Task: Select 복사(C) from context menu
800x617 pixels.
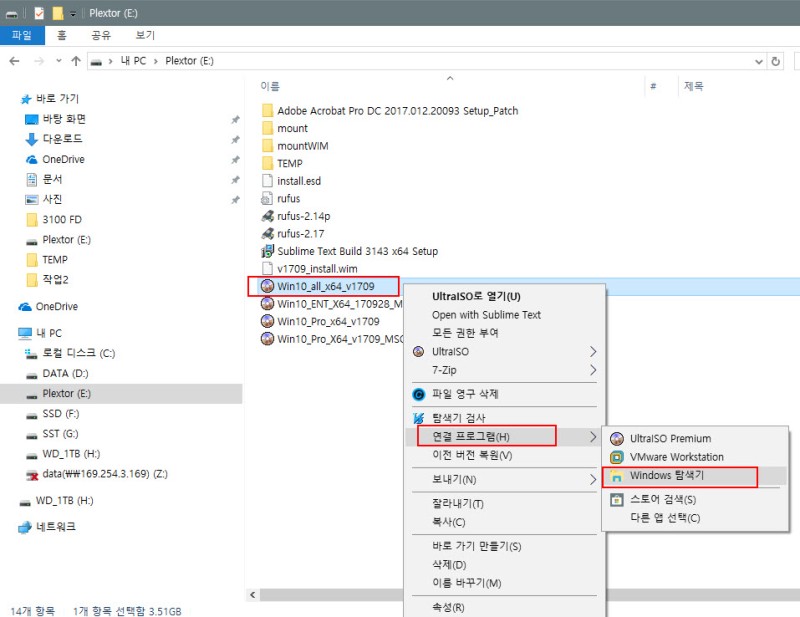Action: (x=503, y=522)
